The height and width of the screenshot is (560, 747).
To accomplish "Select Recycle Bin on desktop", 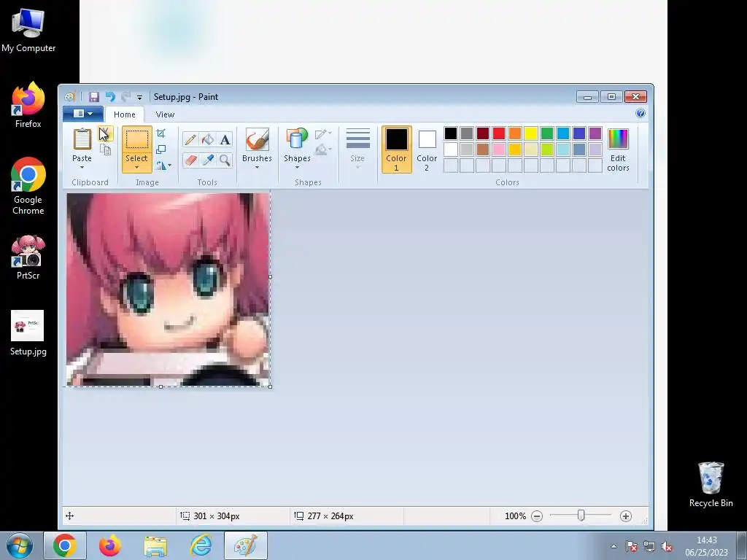I will [x=711, y=484].
